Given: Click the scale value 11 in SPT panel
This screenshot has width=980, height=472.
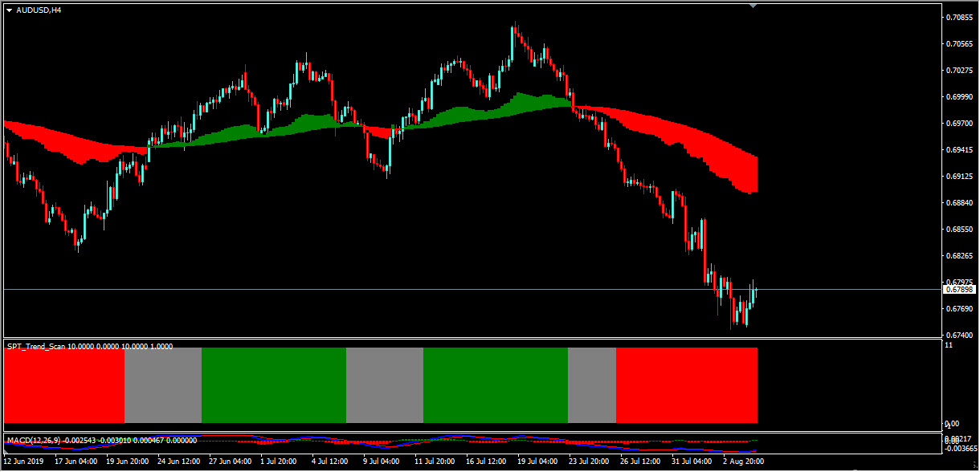Looking at the screenshot, I should click(x=949, y=345).
